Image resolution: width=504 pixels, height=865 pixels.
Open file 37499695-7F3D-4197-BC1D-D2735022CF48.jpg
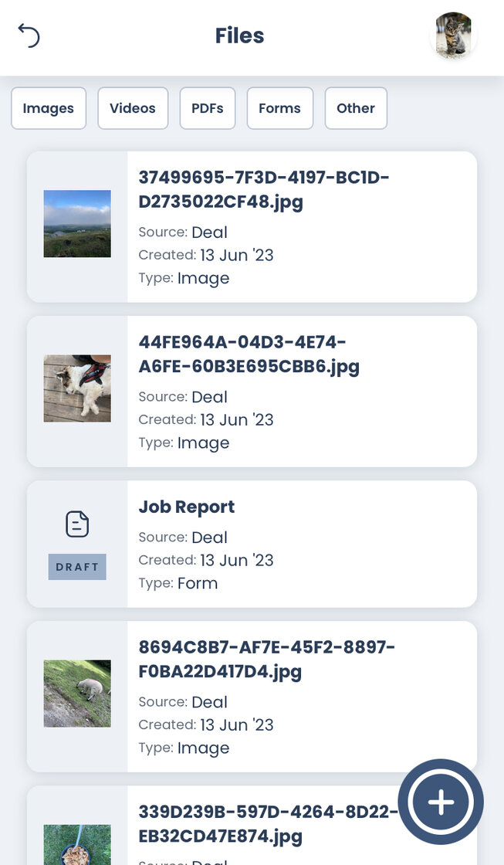pos(263,190)
